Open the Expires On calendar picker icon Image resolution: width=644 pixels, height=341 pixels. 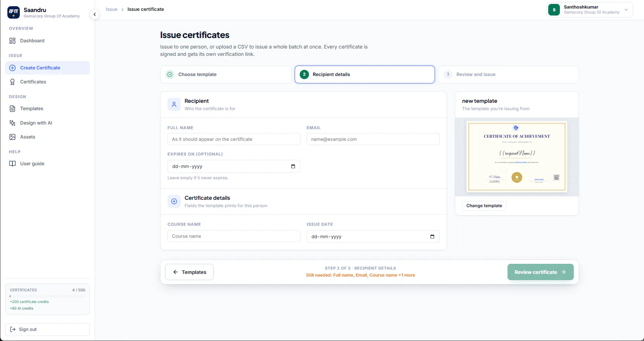[x=293, y=166]
